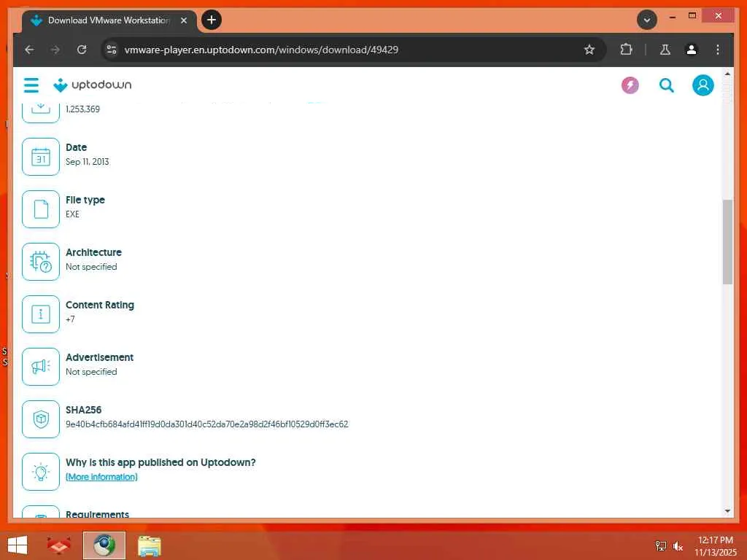
Task: Click the 'File type' label
Action: coord(85,200)
